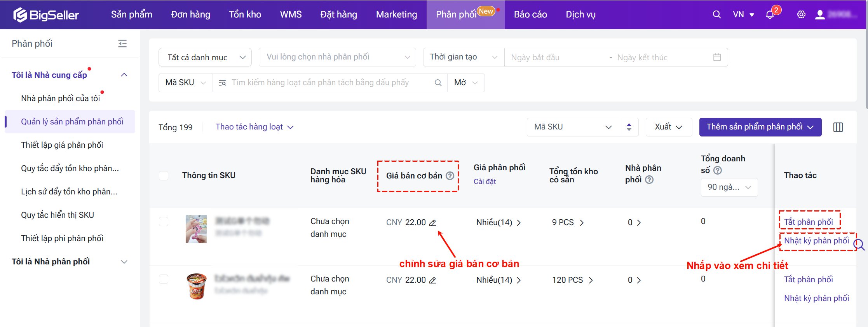This screenshot has height=327, width=868.
Task: Open the settings gear icon
Action: click(x=801, y=15)
